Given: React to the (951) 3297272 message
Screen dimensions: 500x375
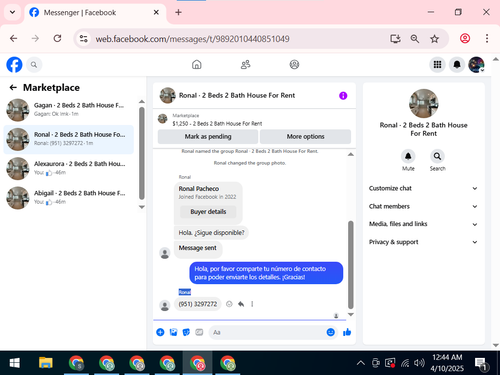Looking at the screenshot, I should pyautogui.click(x=229, y=304).
